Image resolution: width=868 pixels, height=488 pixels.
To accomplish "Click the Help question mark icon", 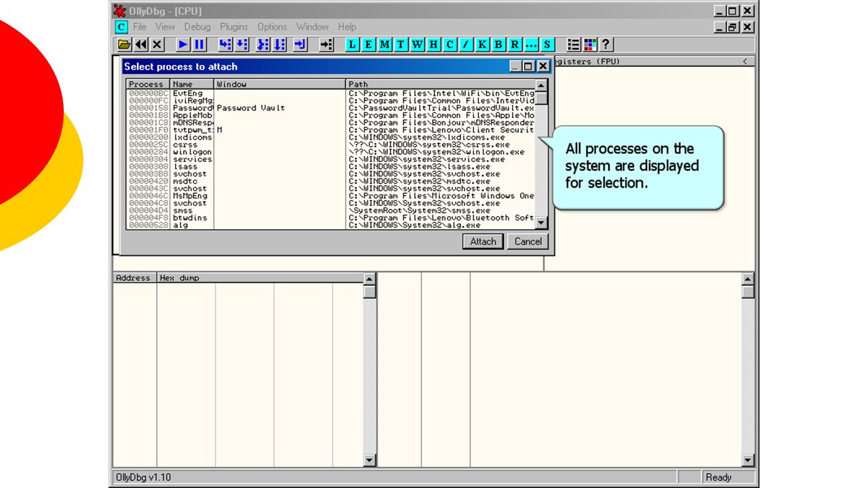I will click(x=606, y=45).
